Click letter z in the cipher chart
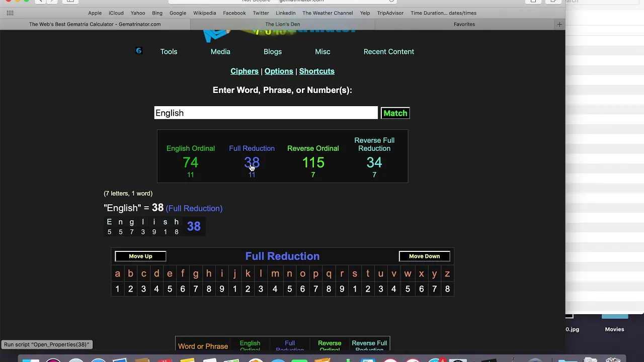The image size is (644, 362). coord(447,274)
